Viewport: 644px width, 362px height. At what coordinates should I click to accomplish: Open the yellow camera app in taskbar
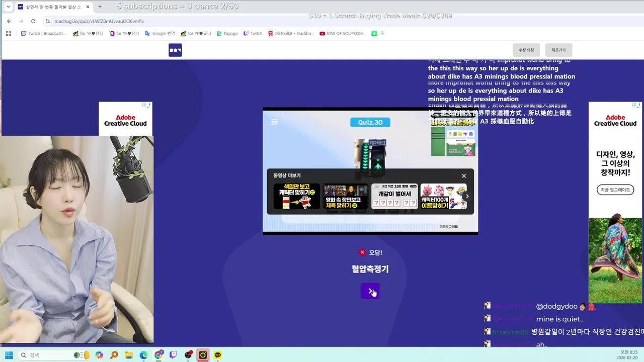click(203, 355)
